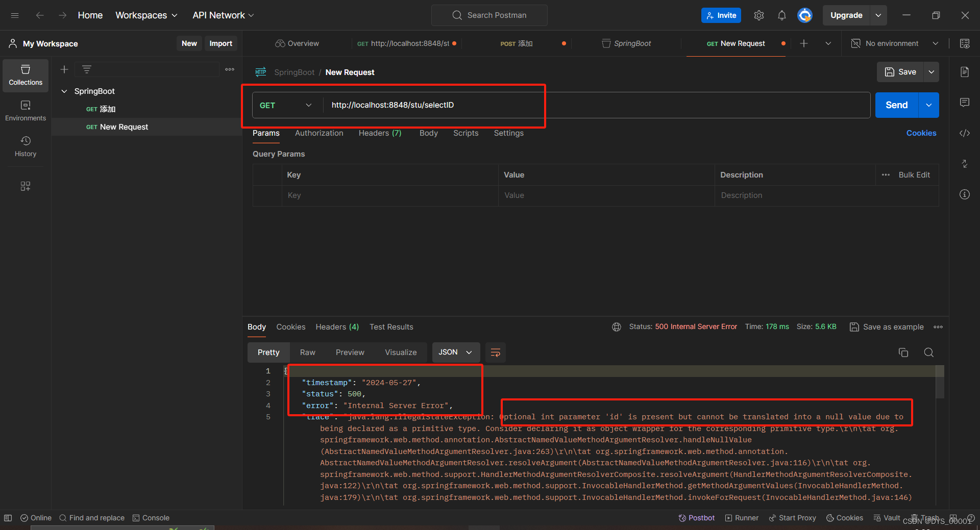The image size is (980, 530).
Task: Open collections view more options dots
Action: [230, 69]
